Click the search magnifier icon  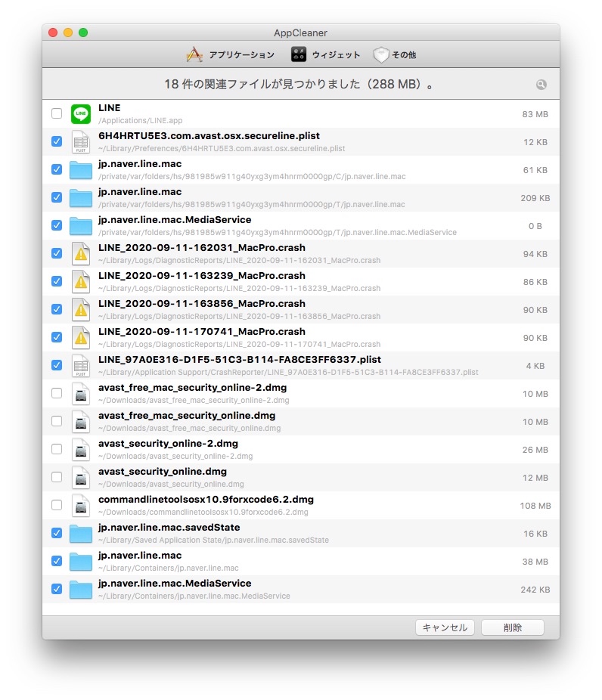[541, 85]
